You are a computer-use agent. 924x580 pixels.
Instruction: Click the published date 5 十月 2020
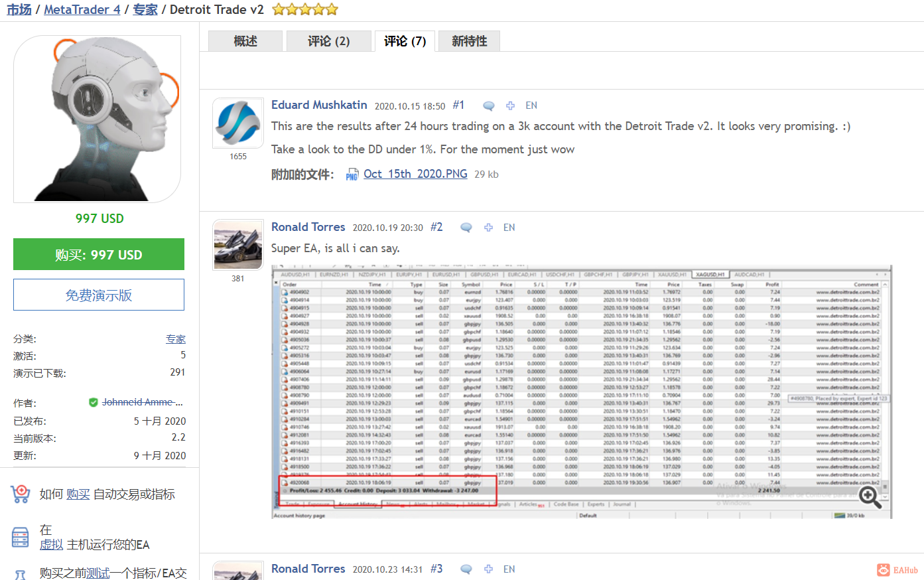coord(160,421)
